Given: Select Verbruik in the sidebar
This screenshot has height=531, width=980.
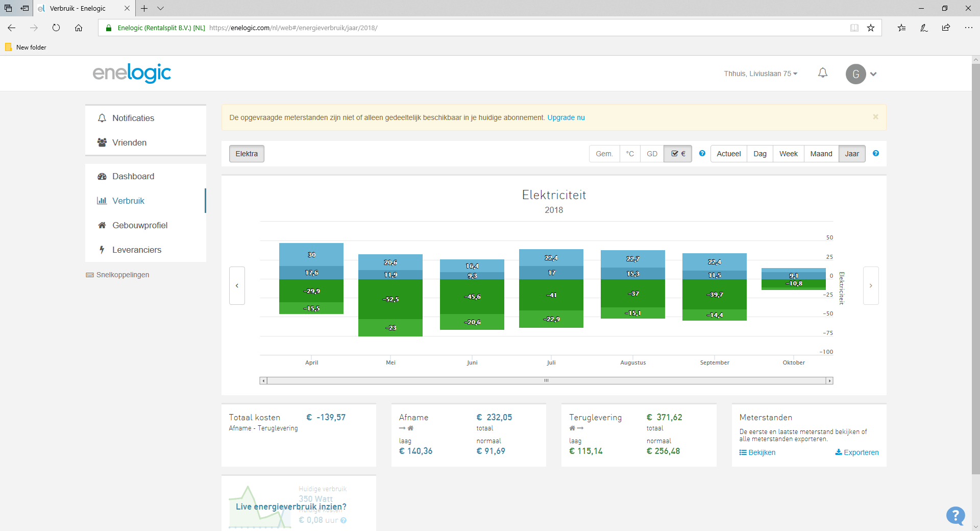Looking at the screenshot, I should 145,201.
